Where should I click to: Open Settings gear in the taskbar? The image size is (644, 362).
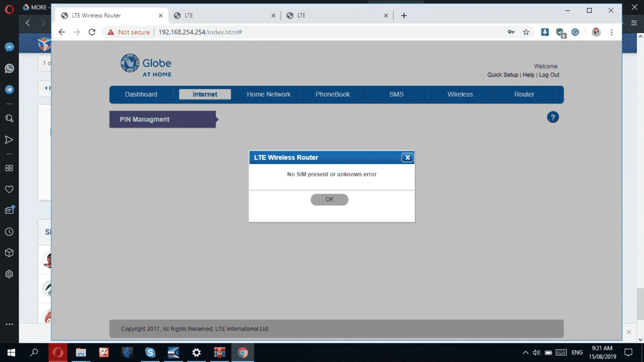196,352
